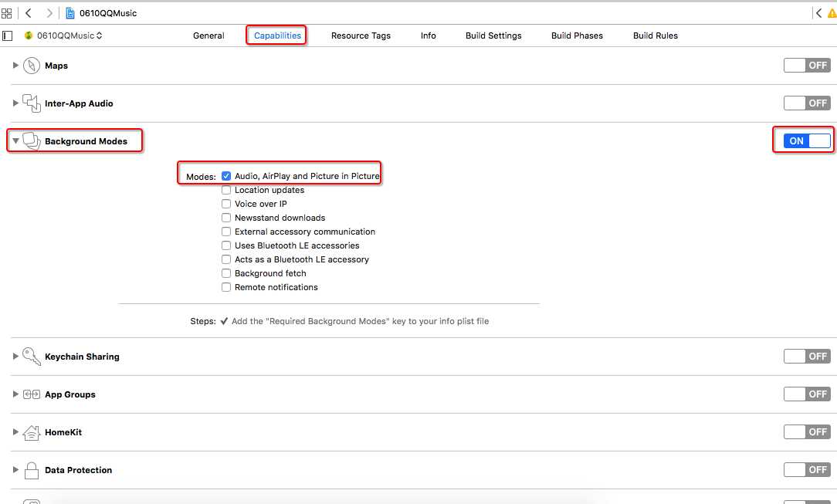Turn on the Data Protection switch
The height and width of the screenshot is (504, 837).
807,470
